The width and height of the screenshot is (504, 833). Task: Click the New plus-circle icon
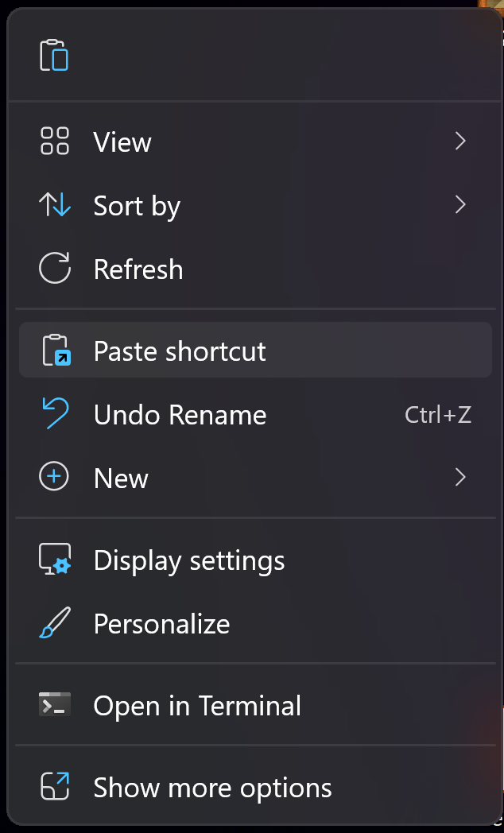(55, 478)
